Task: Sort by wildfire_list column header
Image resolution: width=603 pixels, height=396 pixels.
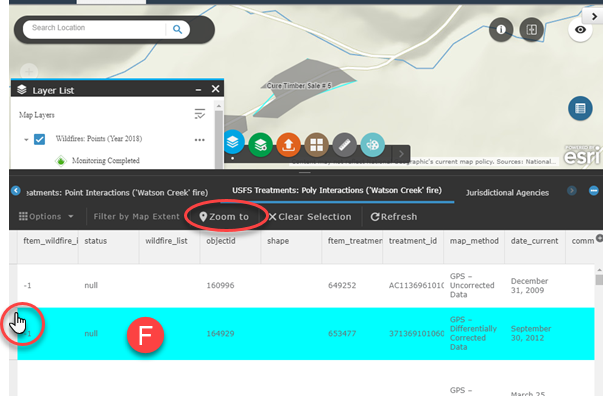Action: click(x=169, y=246)
